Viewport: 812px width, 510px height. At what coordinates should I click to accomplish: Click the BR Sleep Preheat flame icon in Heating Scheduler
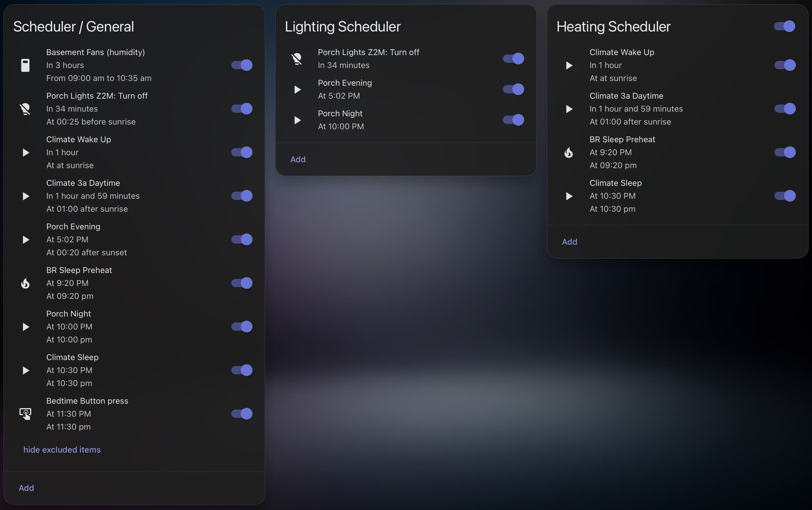(x=569, y=153)
